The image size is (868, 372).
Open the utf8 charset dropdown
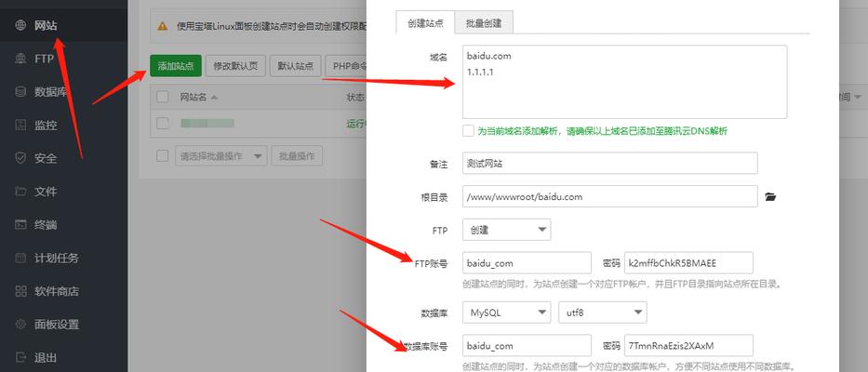click(603, 312)
